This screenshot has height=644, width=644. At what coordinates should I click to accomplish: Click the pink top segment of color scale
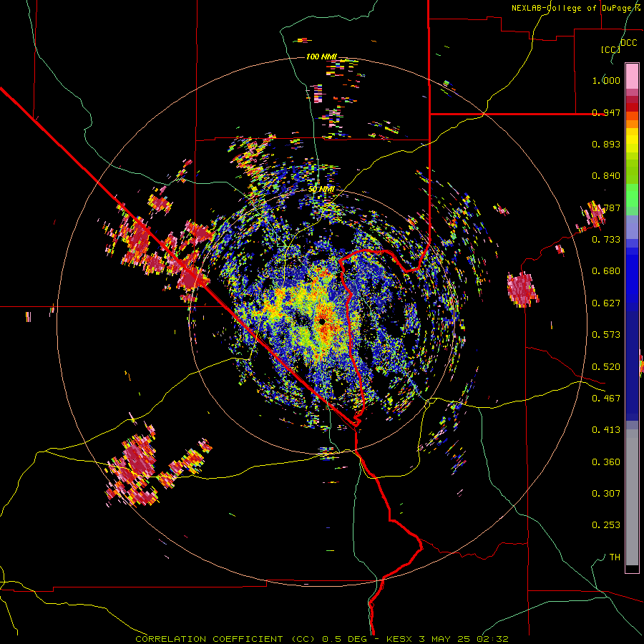click(632, 76)
